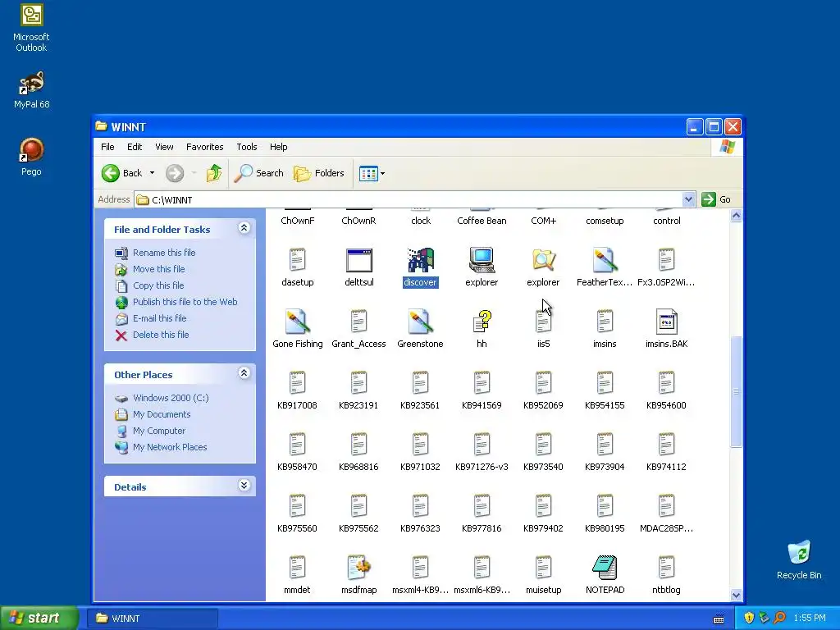Open the Help menu
The width and height of the screenshot is (840, 630).
279,147
